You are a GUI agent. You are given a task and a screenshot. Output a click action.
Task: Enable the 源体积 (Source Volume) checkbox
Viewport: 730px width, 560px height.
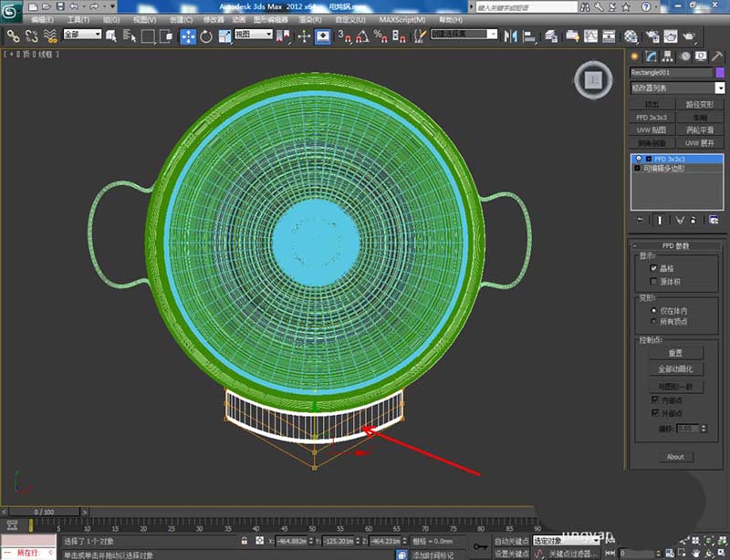click(653, 281)
